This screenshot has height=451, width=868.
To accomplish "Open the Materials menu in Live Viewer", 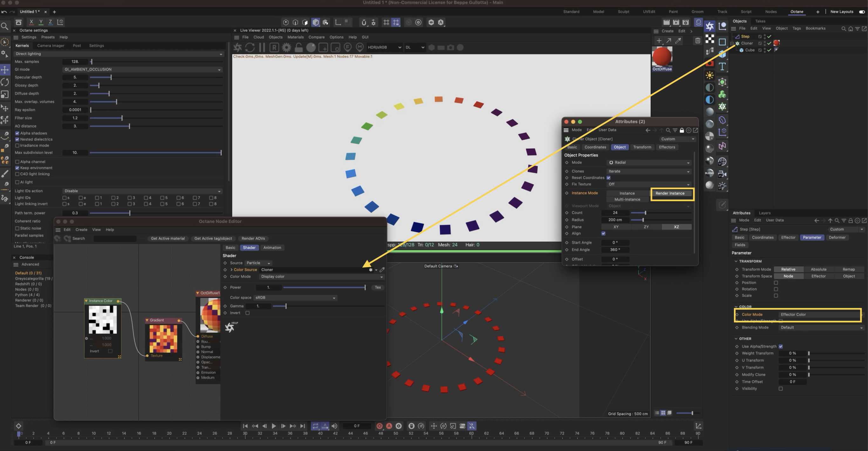I will pos(295,37).
